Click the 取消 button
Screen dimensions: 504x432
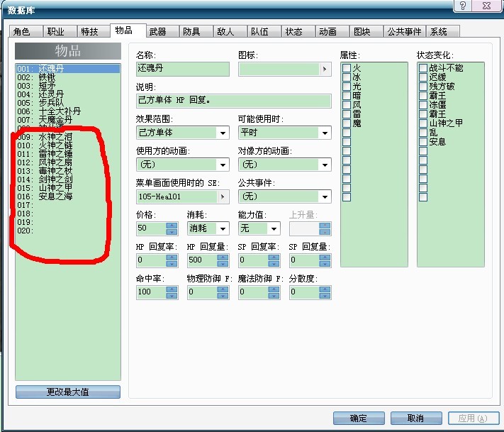point(416,419)
